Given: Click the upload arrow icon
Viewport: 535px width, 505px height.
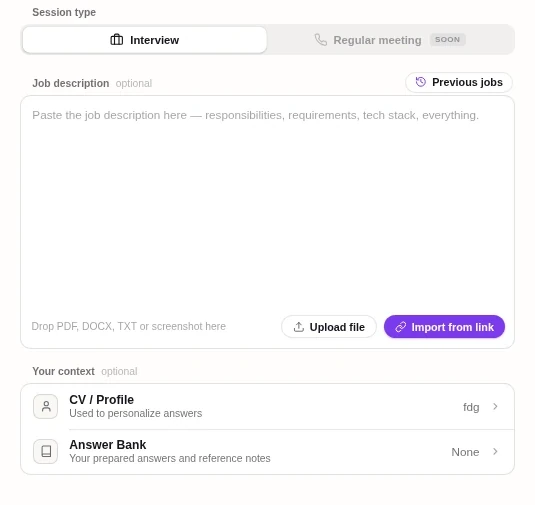Looking at the screenshot, I should coord(299,327).
